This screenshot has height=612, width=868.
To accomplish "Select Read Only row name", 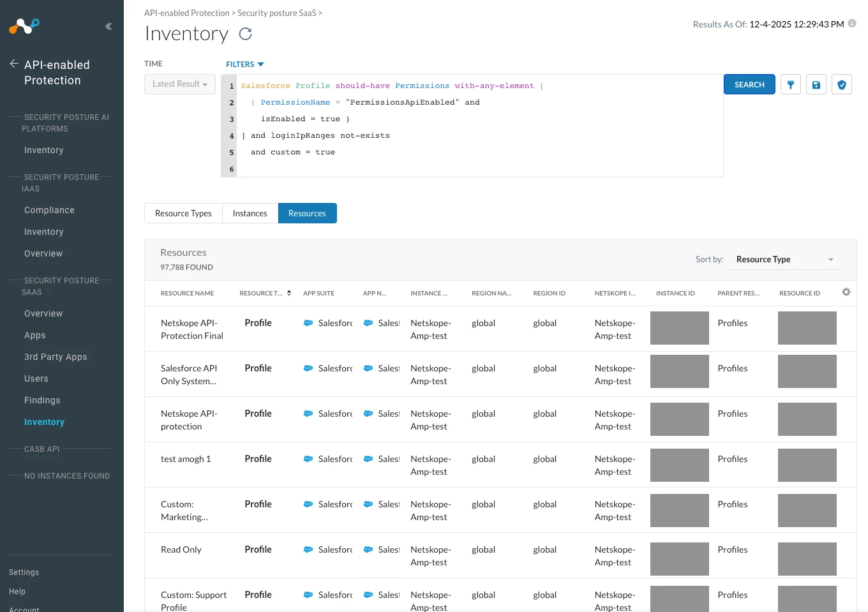I will point(181,549).
